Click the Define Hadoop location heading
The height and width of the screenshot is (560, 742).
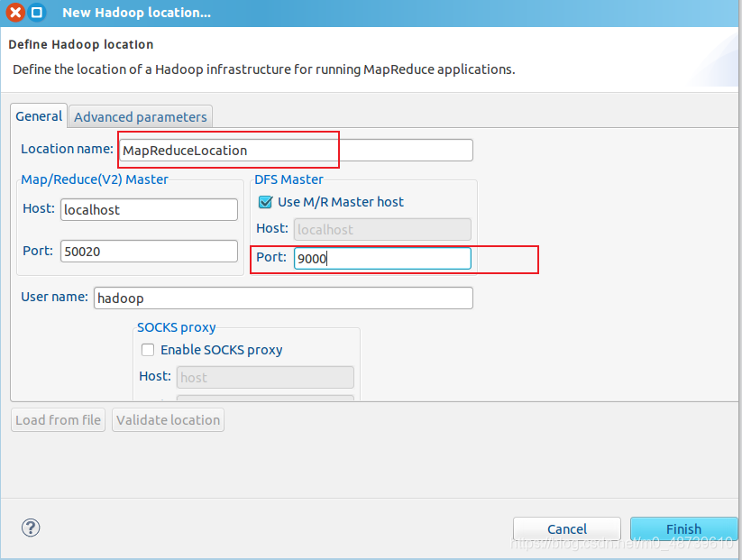81,44
